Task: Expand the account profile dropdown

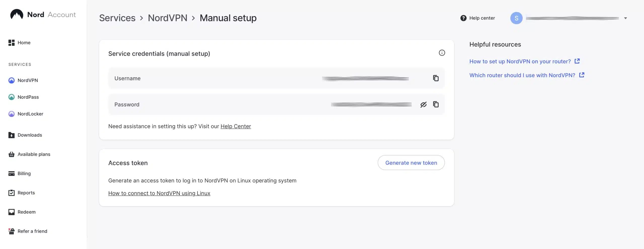Action: (x=626, y=18)
